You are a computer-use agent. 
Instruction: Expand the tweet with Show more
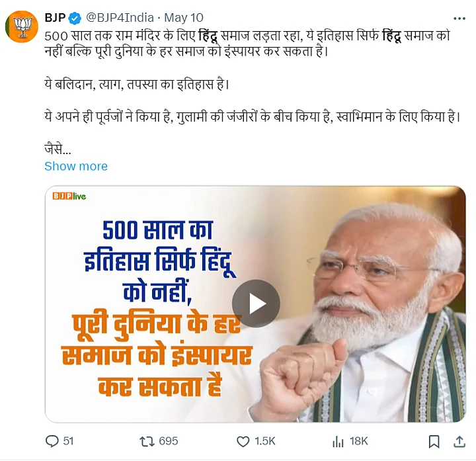[75, 166]
